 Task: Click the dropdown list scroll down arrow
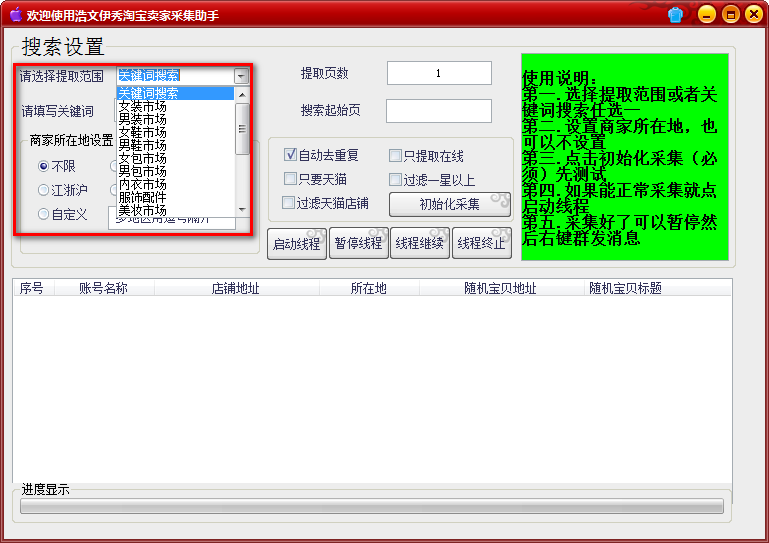[x=242, y=209]
